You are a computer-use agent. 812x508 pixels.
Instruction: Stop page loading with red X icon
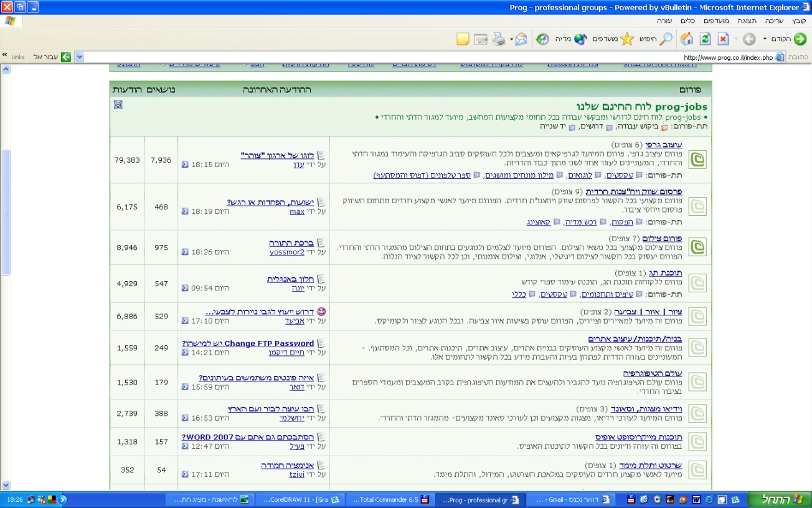click(723, 39)
